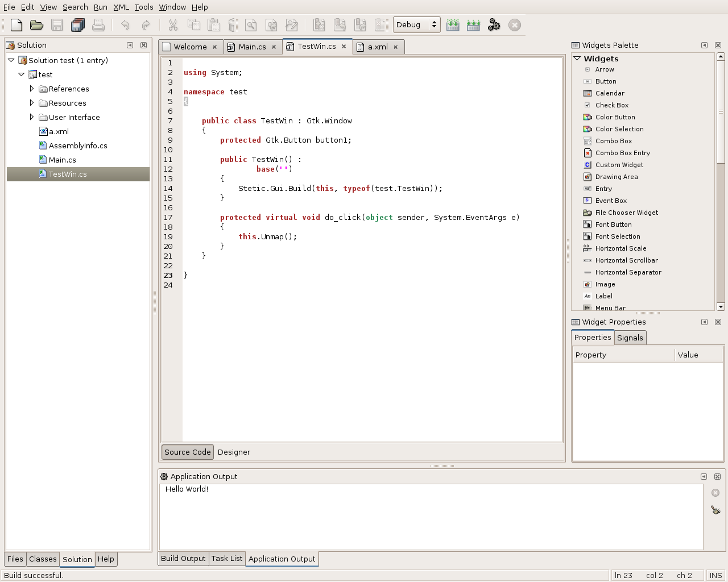Select Horizontal Scale widget
Viewport: 728px width, 582px height.
[x=621, y=248]
